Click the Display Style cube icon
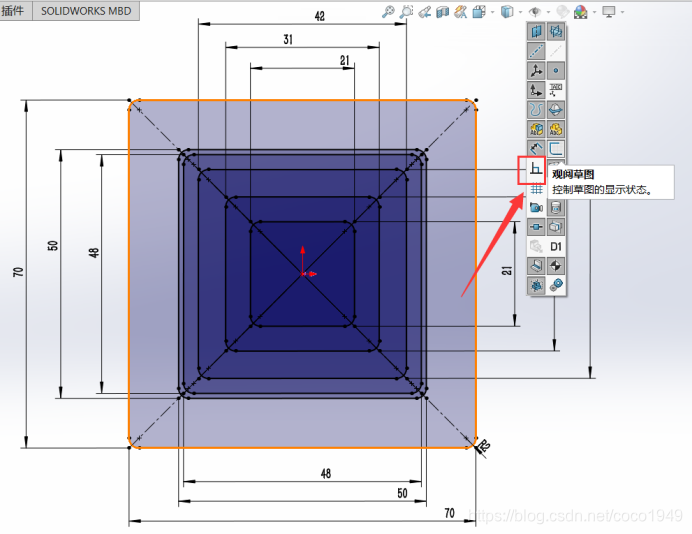Viewport: 692px width, 534px height. tap(507, 12)
